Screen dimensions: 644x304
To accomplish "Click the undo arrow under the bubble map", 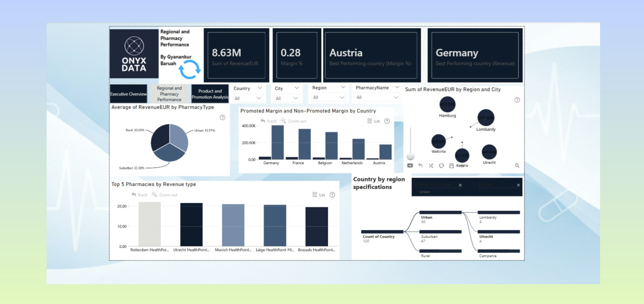I will [420, 165].
